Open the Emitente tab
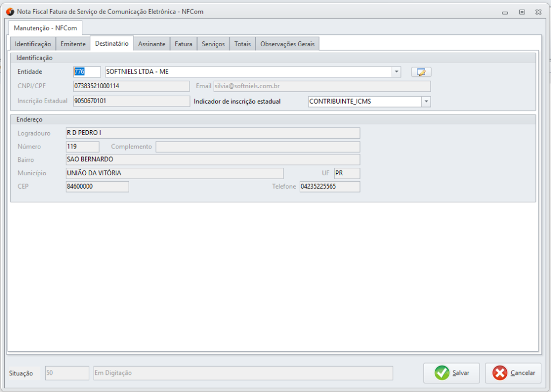This screenshot has width=551, height=392. coord(73,44)
